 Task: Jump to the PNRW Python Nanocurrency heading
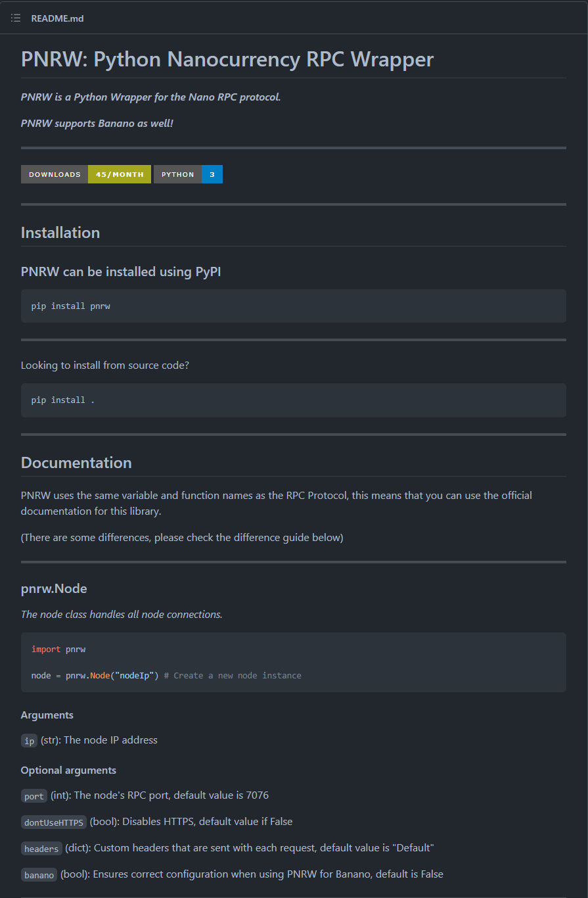[x=227, y=59]
